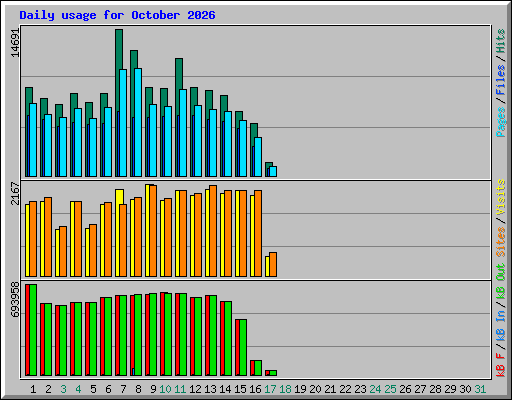The height and width of the screenshot is (400, 512).
Task: Click the orange sites bar for day 9
Action: point(153,231)
